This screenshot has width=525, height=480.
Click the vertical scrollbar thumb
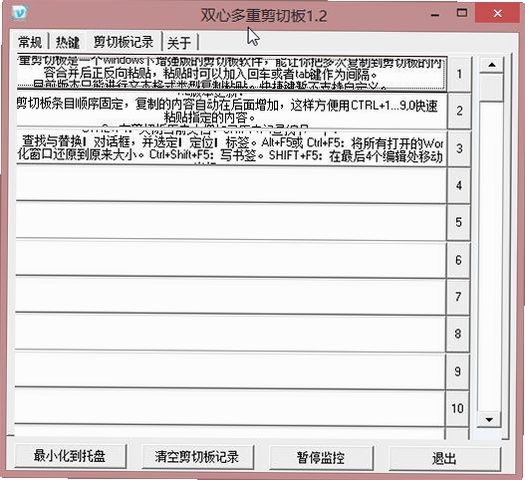pyautogui.click(x=491, y=87)
